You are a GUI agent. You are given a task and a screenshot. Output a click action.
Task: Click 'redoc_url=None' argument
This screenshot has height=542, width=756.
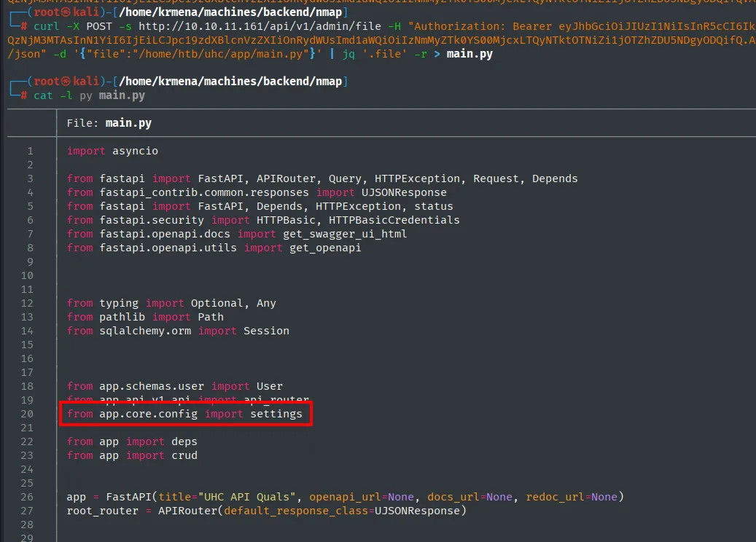[x=572, y=497]
